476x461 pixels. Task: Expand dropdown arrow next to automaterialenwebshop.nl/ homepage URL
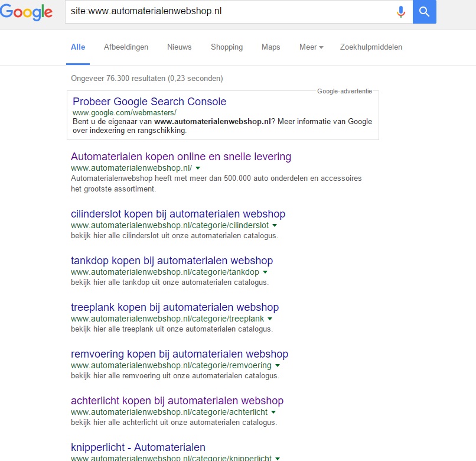198,168
